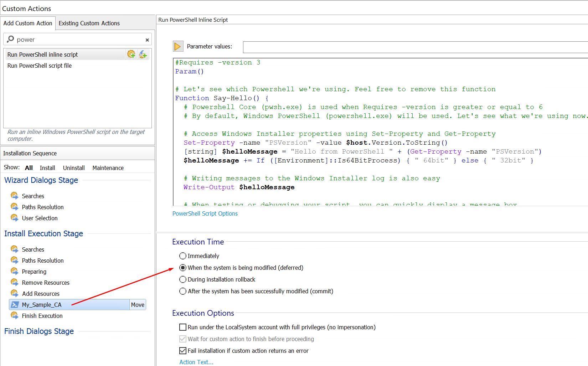Select After system successfully modified (commit)
Screen dimensions: 588x366
(x=183, y=291)
